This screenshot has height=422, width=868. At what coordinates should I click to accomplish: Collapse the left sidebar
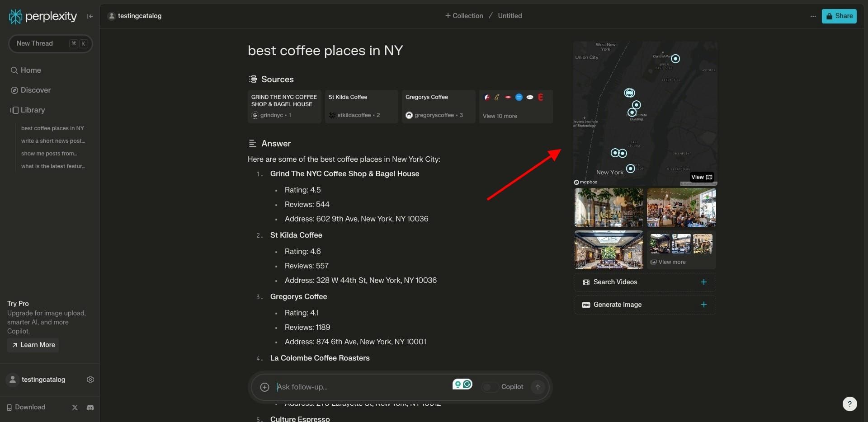tap(90, 16)
